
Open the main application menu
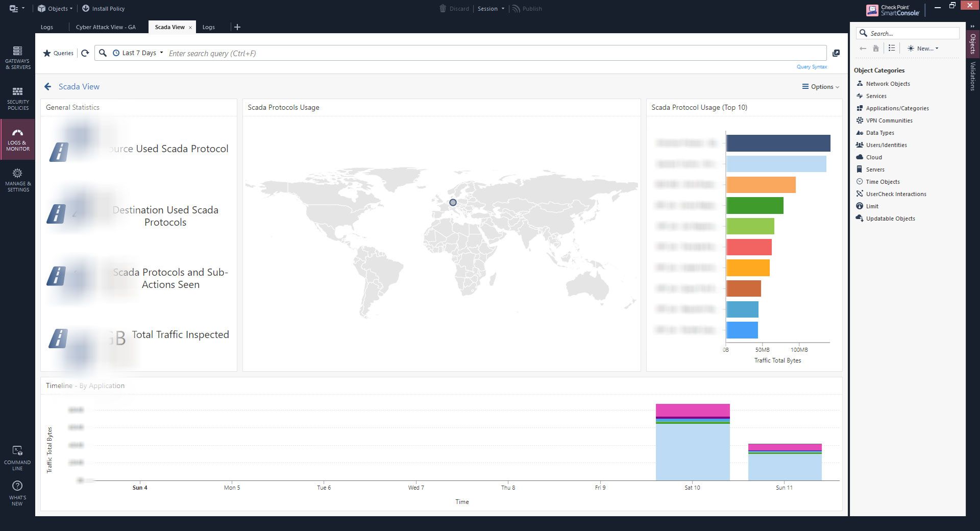point(16,9)
